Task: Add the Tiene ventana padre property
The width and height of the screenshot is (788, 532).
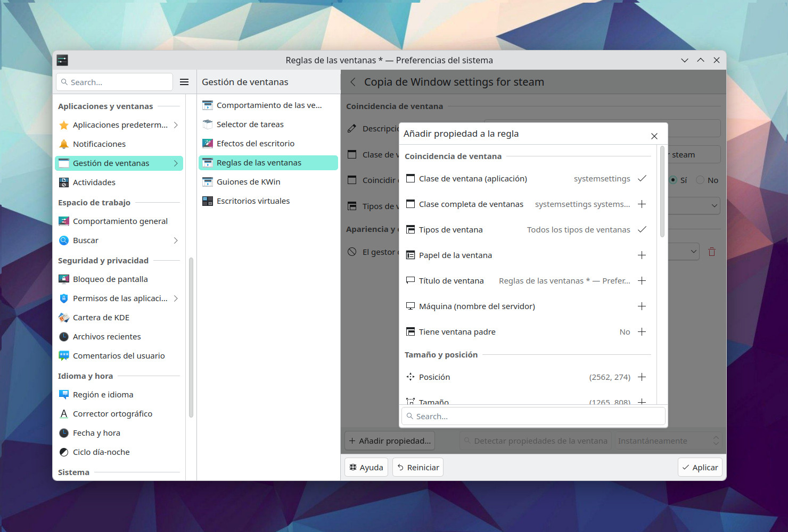Action: pyautogui.click(x=642, y=332)
